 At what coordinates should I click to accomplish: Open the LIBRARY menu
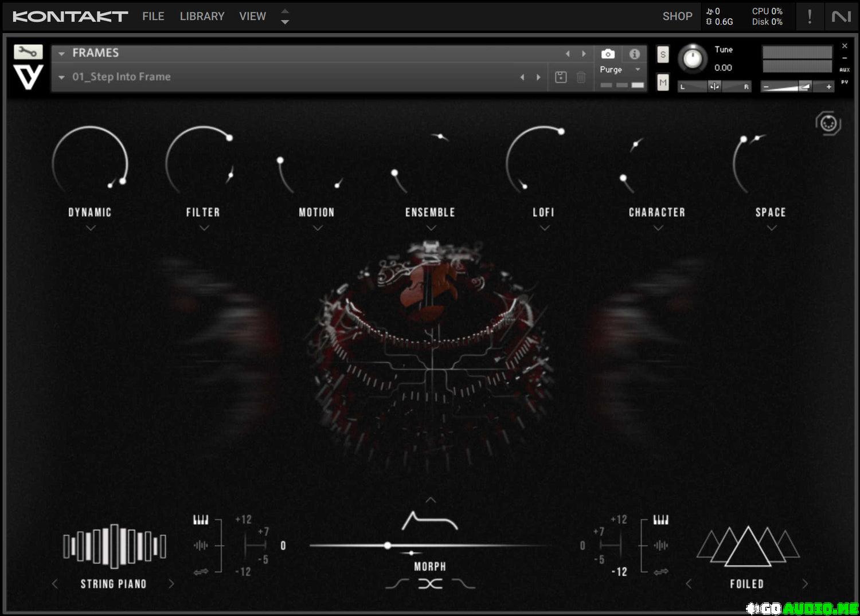[x=202, y=17]
